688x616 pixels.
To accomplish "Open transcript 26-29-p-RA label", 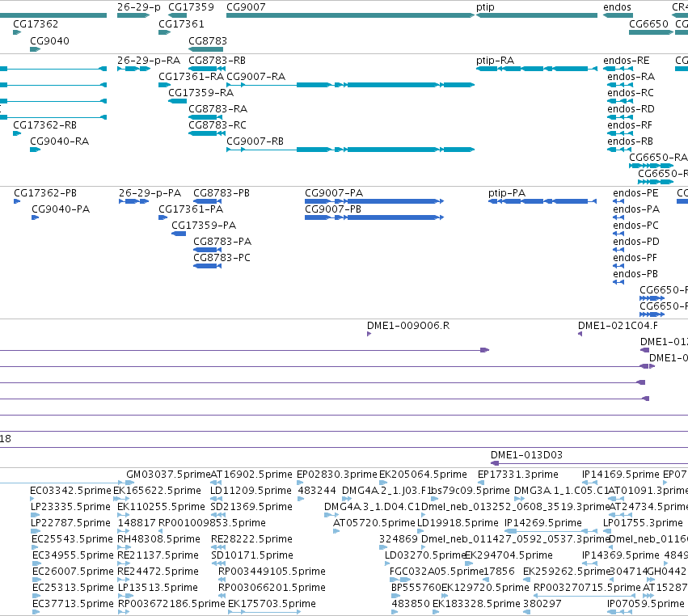I will pos(149,61).
